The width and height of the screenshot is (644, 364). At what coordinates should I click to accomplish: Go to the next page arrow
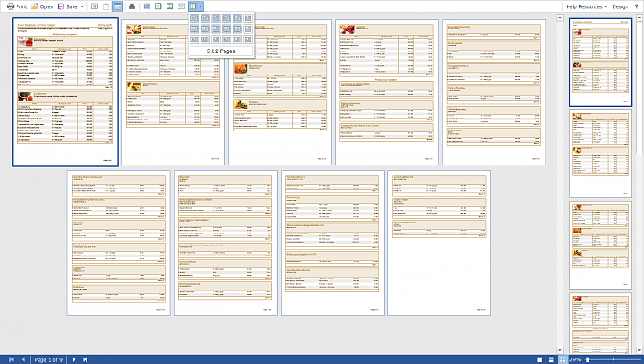click(x=74, y=359)
